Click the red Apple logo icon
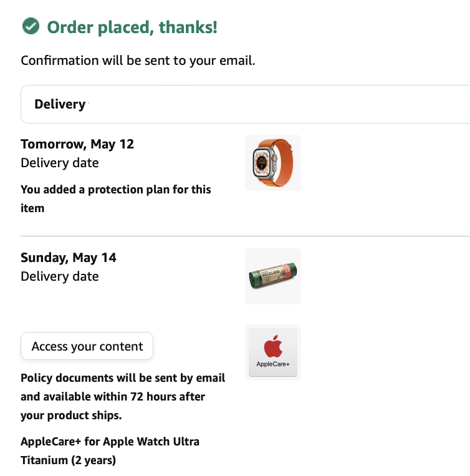The width and height of the screenshot is (470, 476). (272, 346)
